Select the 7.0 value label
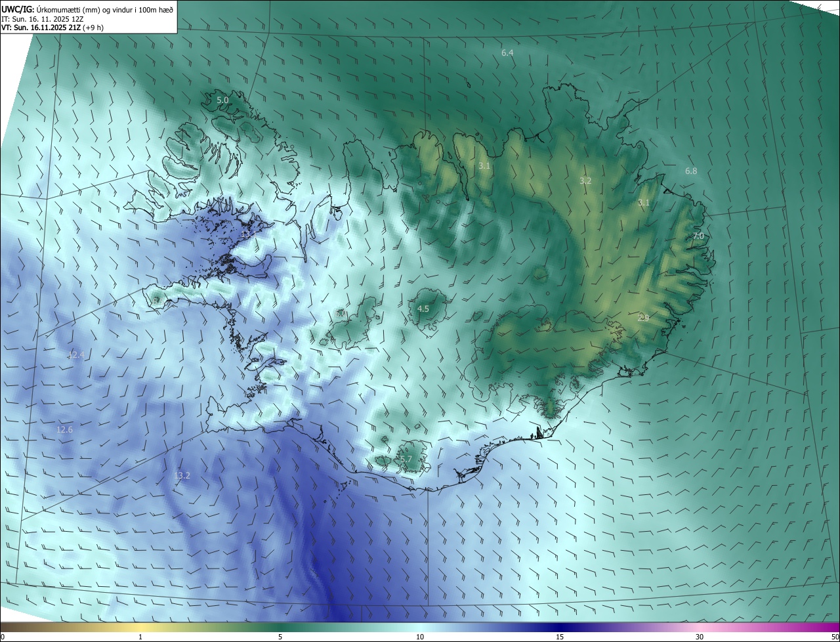The image size is (840, 642). coord(698,236)
